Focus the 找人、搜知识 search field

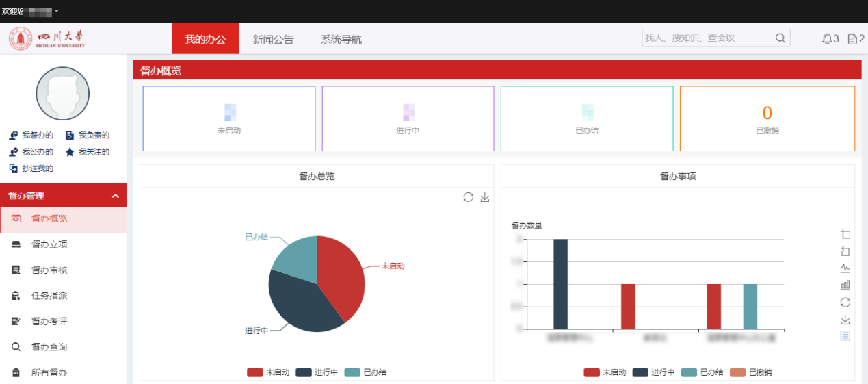click(705, 38)
